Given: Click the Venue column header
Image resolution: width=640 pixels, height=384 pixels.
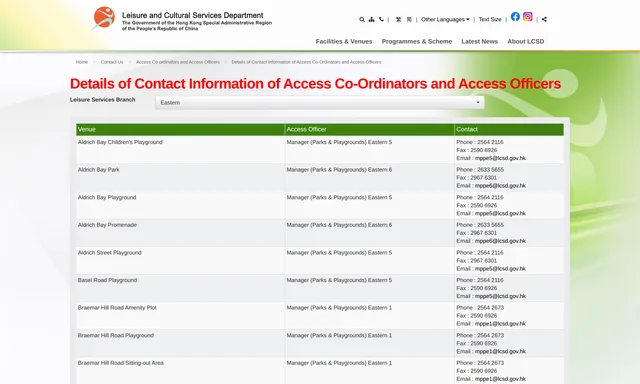Looking at the screenshot, I should [x=180, y=129].
